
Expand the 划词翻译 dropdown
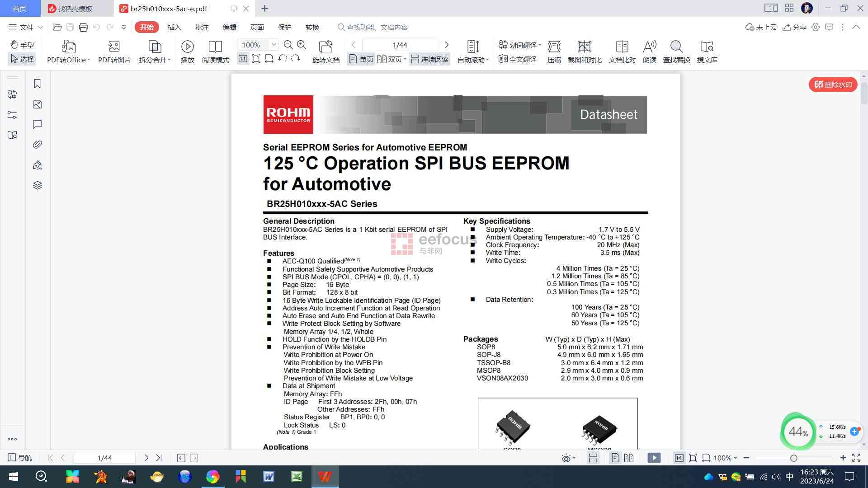click(x=540, y=45)
